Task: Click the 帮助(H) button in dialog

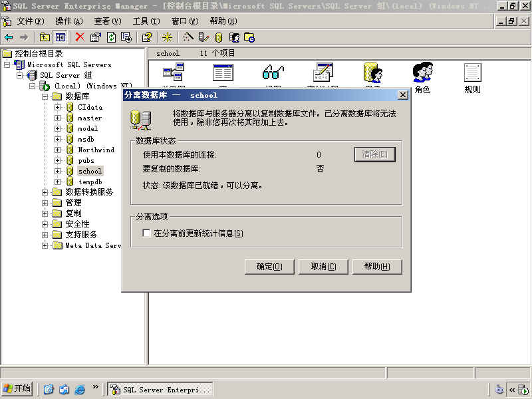Action: coord(377,267)
